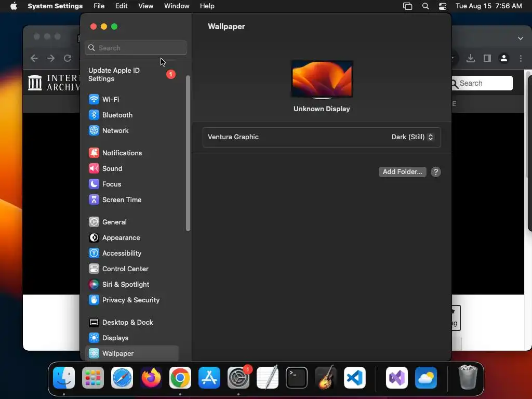Viewport: 532px width, 399px height.
Task: Click the date and time in menu bar
Action: point(488,6)
